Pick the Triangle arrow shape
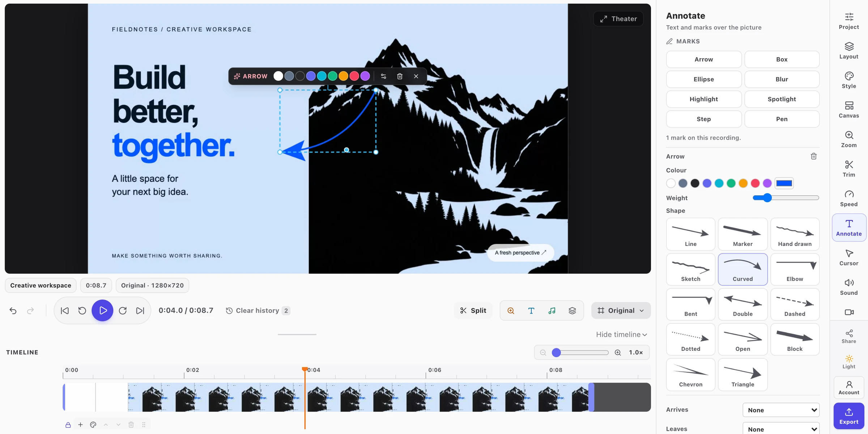This screenshot has width=868, height=434. click(743, 375)
